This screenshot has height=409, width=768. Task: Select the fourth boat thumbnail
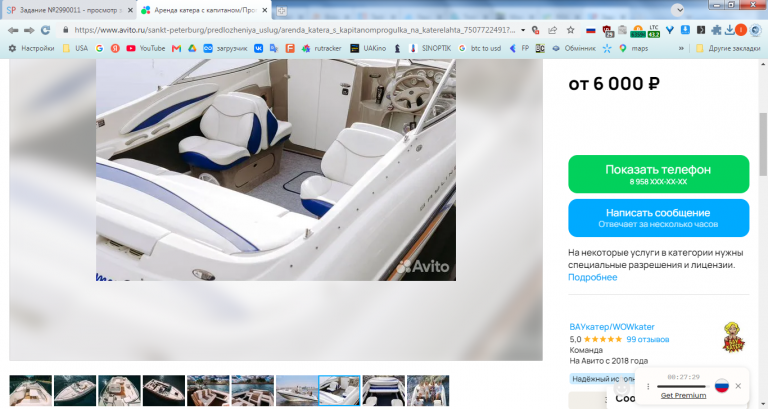pyautogui.click(x=164, y=390)
